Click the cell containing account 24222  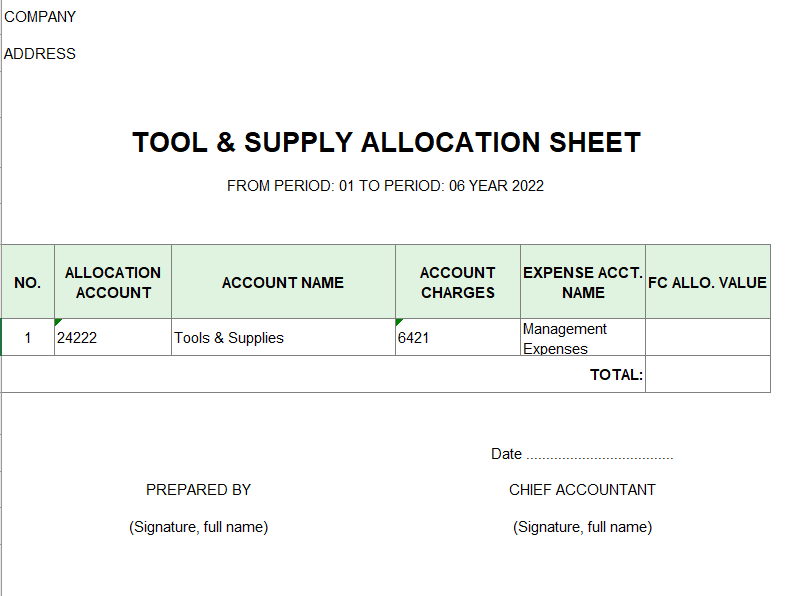coord(113,338)
